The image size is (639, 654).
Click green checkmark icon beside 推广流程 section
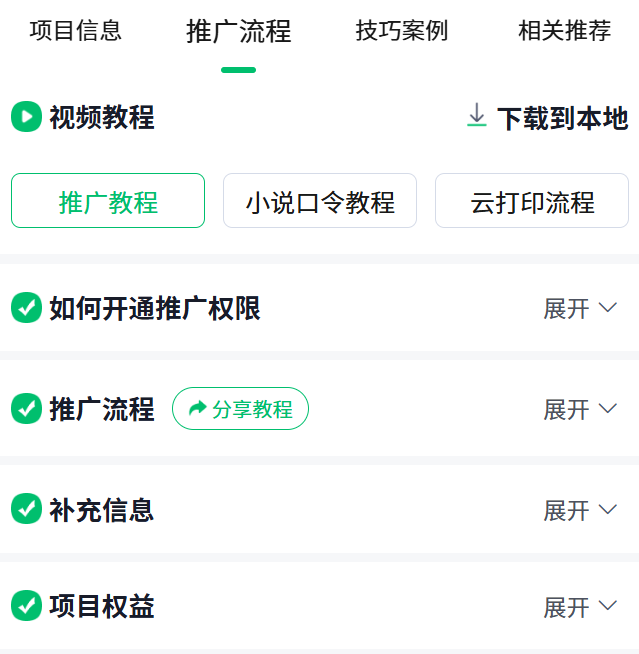26,408
